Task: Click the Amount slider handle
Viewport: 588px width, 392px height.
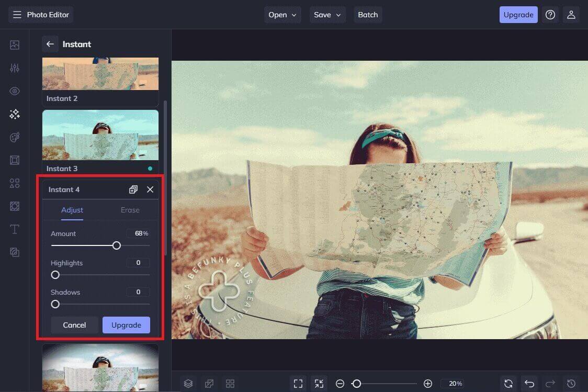Action: coord(116,245)
